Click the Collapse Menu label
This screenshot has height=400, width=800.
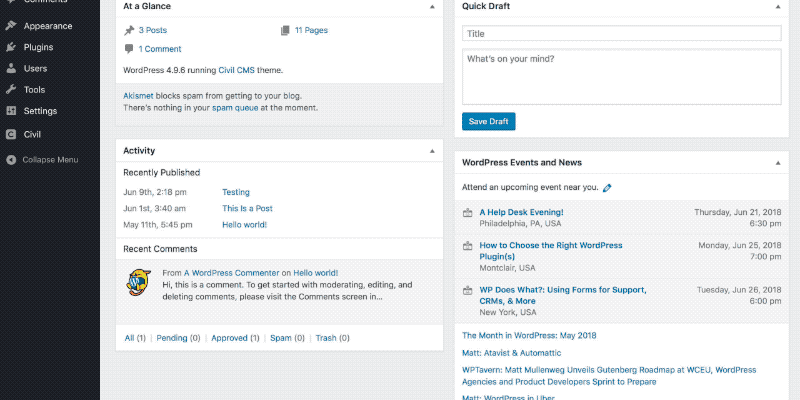click(50, 160)
